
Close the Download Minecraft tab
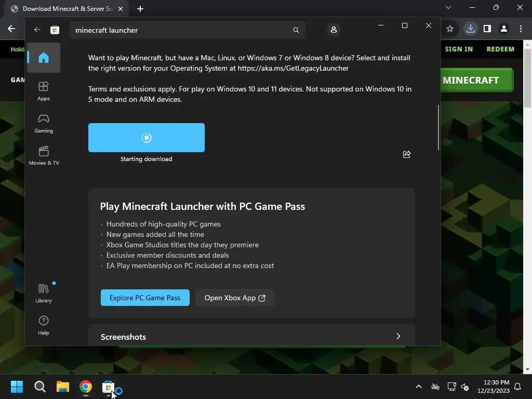(x=121, y=9)
